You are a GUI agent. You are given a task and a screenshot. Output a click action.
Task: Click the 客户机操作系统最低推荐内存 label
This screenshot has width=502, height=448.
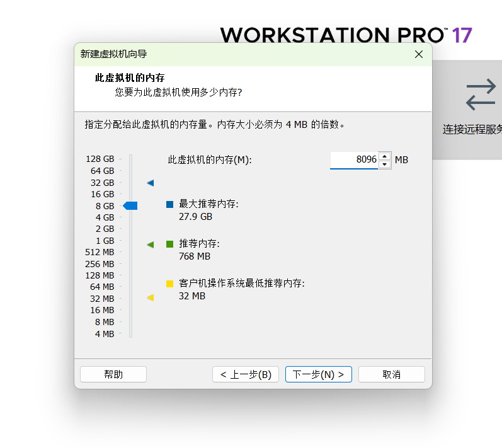(x=242, y=284)
